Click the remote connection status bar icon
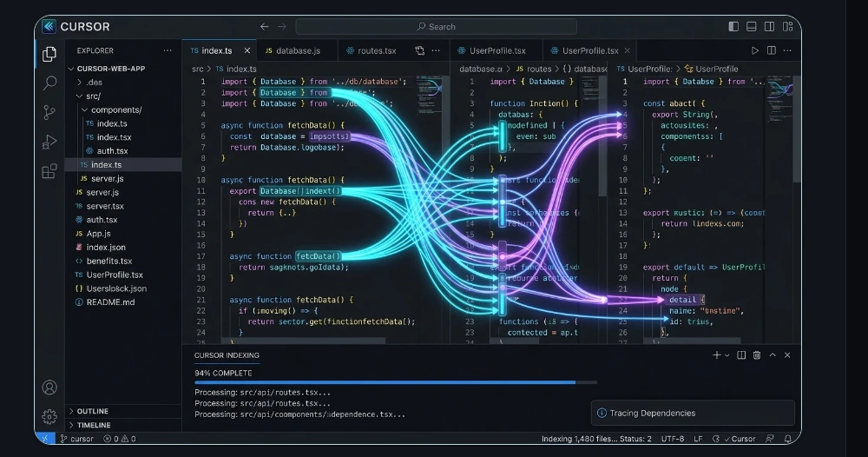 [45, 438]
